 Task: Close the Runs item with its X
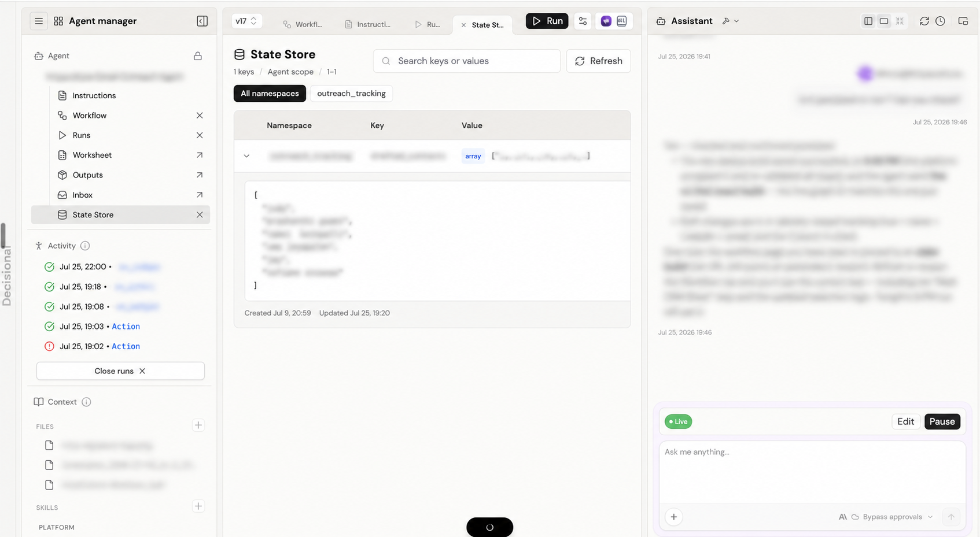coord(200,135)
